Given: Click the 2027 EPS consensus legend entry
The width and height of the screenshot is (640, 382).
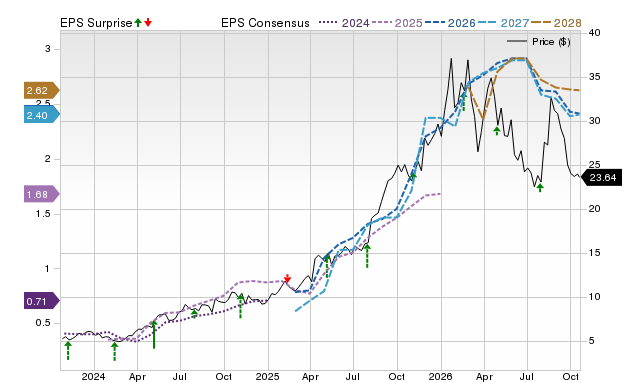Looking at the screenshot, I should [x=503, y=23].
